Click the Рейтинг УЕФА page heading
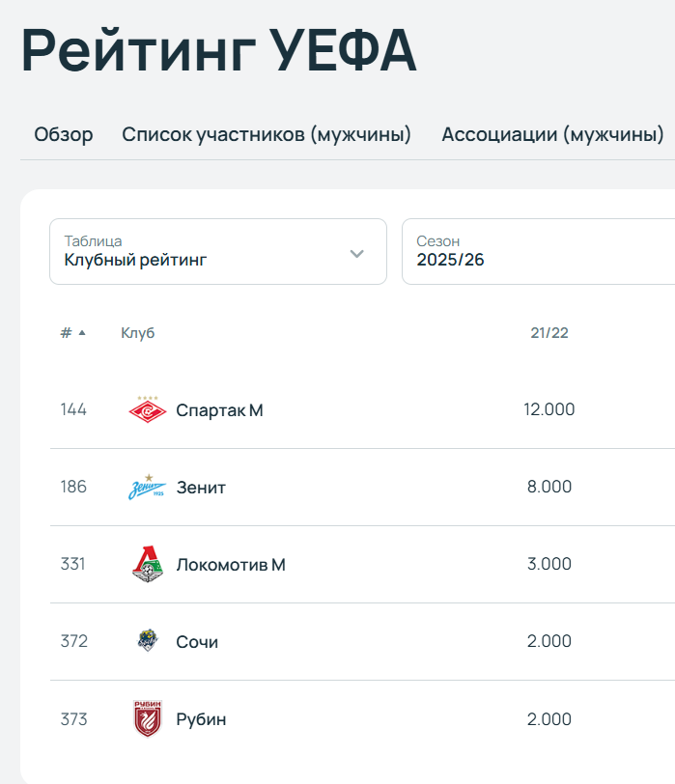This screenshot has width=675, height=784. [x=219, y=50]
